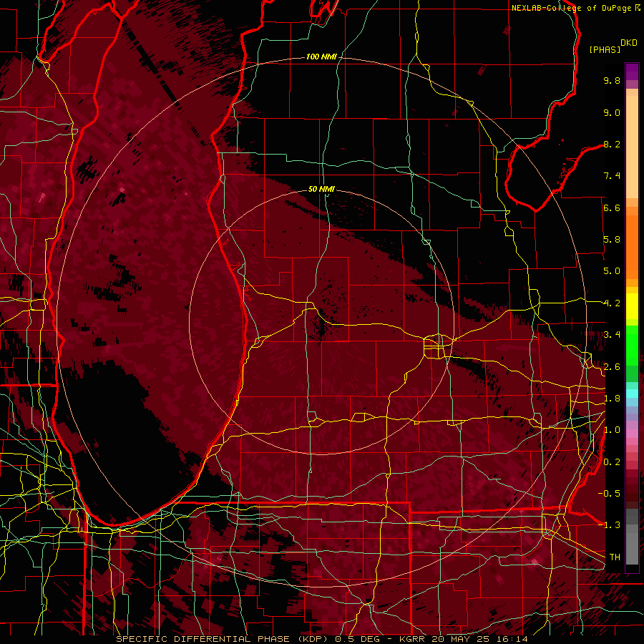Click the 5.0 scale value
The height and width of the screenshot is (644, 644).
[x=612, y=271]
